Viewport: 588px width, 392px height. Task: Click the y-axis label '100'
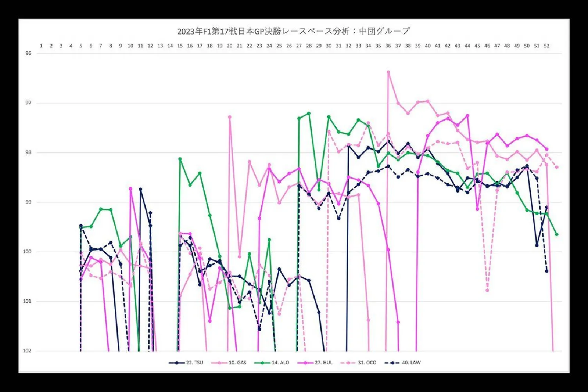[27, 252]
